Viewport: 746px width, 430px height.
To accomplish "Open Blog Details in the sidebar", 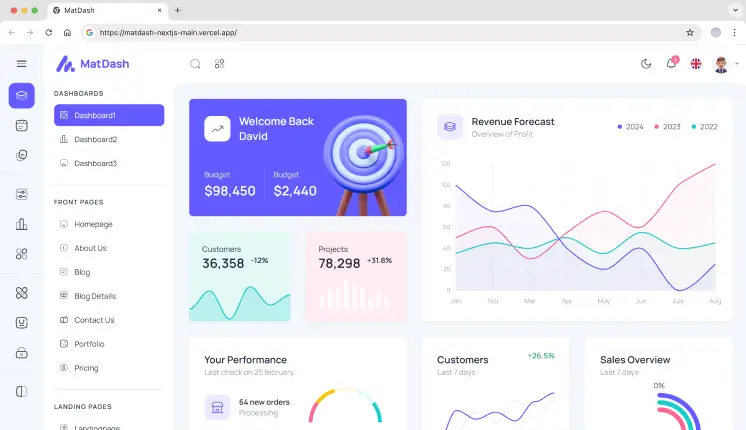I will [x=95, y=296].
